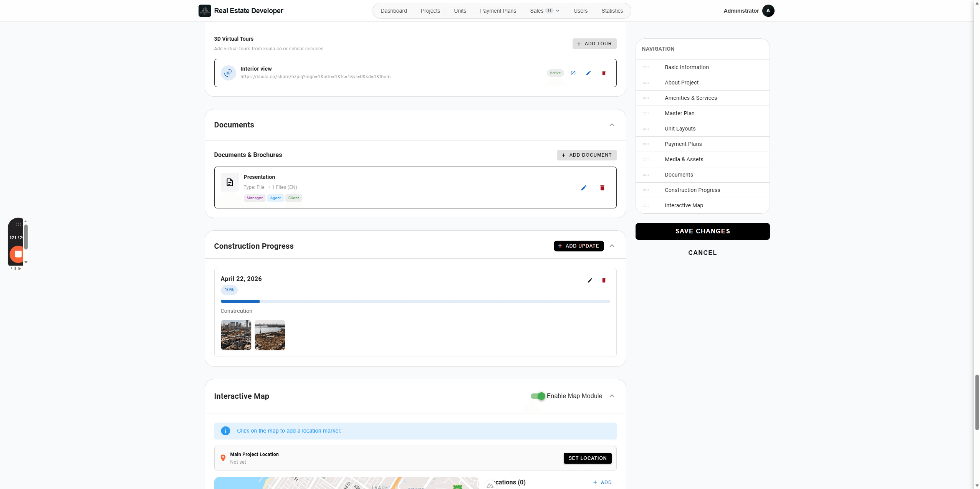The width and height of the screenshot is (980, 489).
Task: Open the first construction site photo
Action: pos(236,335)
